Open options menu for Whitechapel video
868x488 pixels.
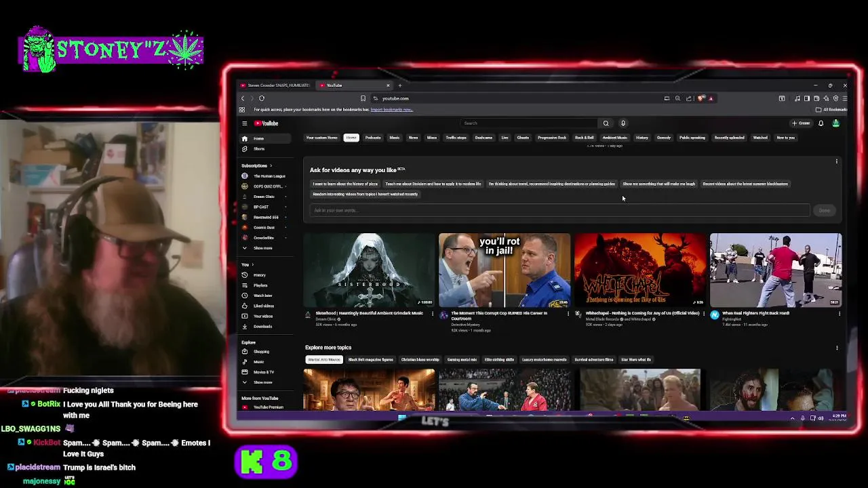tap(704, 314)
